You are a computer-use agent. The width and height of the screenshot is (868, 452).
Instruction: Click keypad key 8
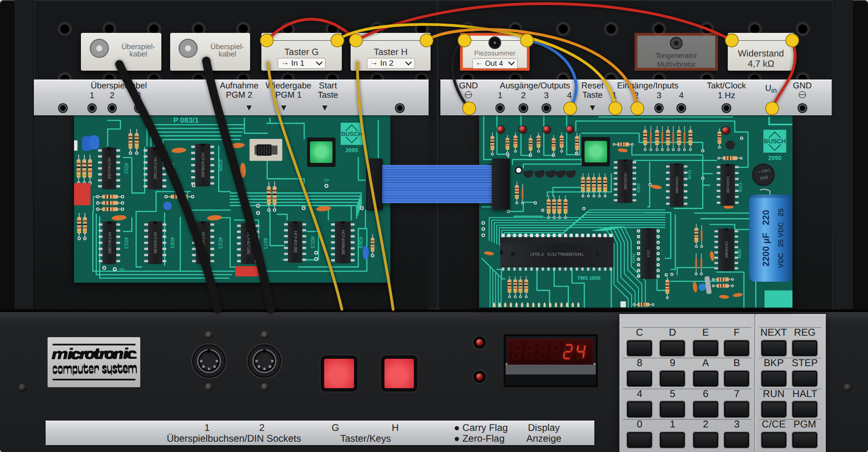[x=639, y=379]
